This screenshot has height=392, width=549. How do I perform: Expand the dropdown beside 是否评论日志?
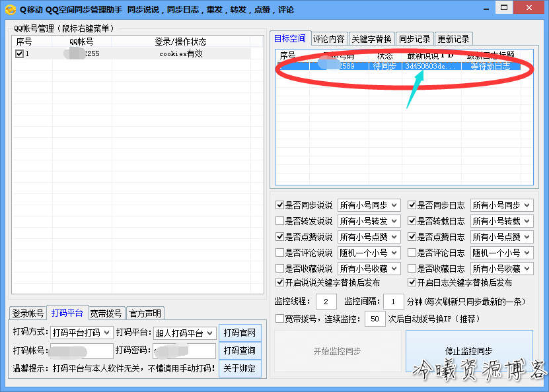pos(501,253)
